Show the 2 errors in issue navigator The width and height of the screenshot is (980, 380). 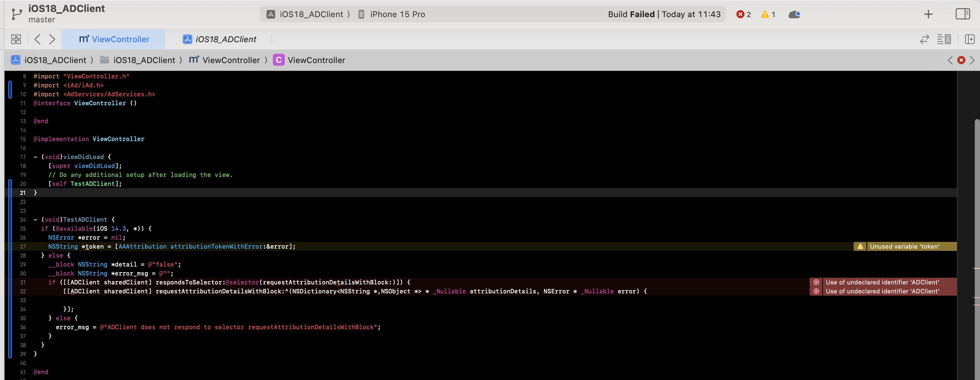point(743,15)
